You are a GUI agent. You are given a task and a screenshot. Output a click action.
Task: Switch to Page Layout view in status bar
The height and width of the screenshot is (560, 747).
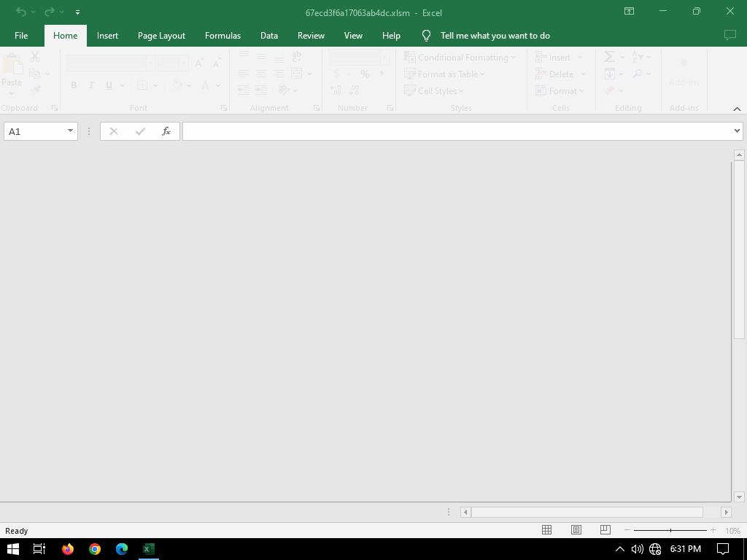click(x=576, y=530)
